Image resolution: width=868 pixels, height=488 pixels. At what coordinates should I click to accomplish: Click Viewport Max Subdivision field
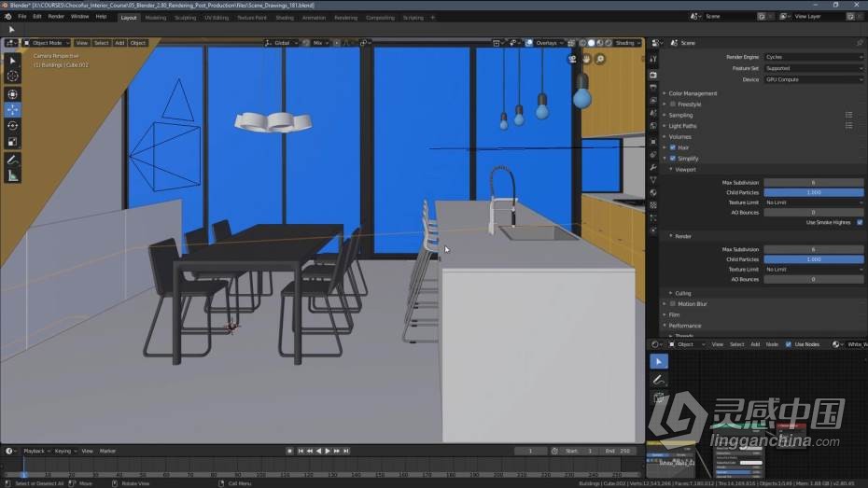[813, 183]
